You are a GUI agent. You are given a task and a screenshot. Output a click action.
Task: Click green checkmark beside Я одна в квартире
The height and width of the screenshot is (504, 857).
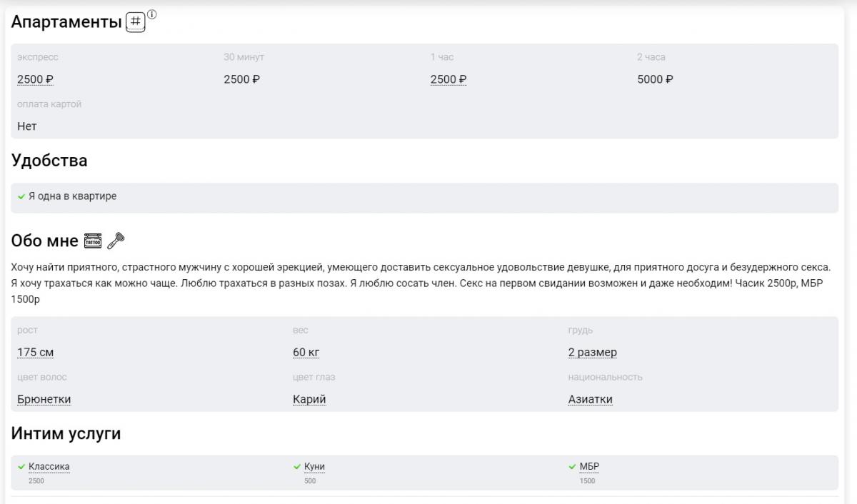(21, 197)
